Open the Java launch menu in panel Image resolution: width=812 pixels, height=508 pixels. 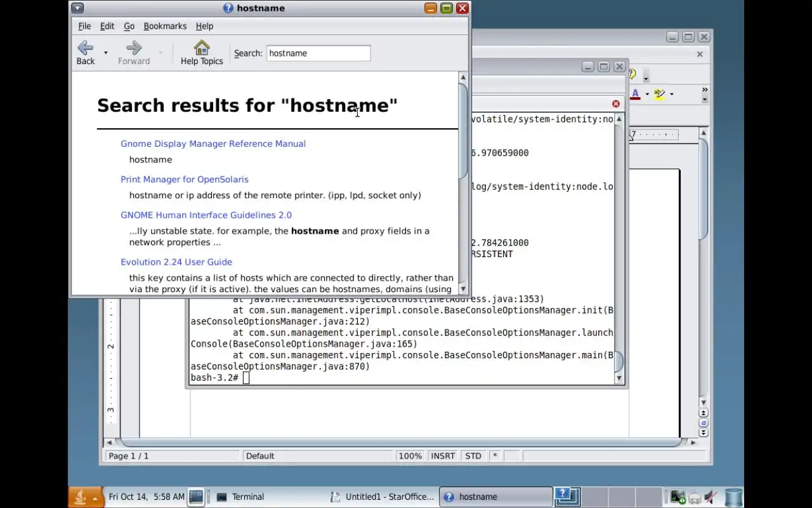86,497
